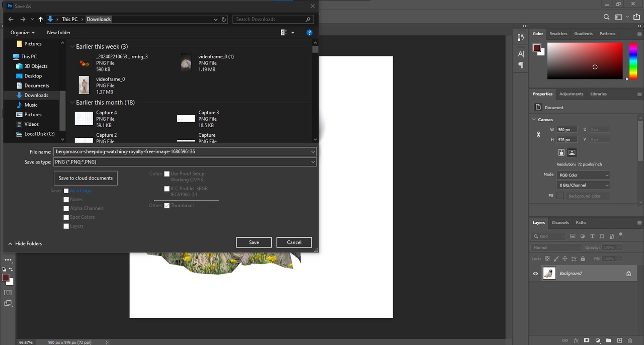Toggle the Thumbnail checkbox
644x345 pixels.
pos(167,205)
